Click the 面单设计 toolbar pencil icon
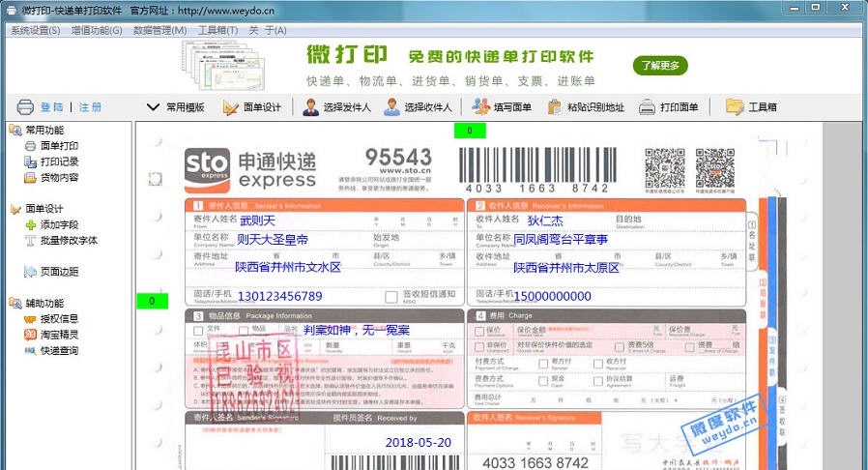The image size is (868, 470). point(230,107)
